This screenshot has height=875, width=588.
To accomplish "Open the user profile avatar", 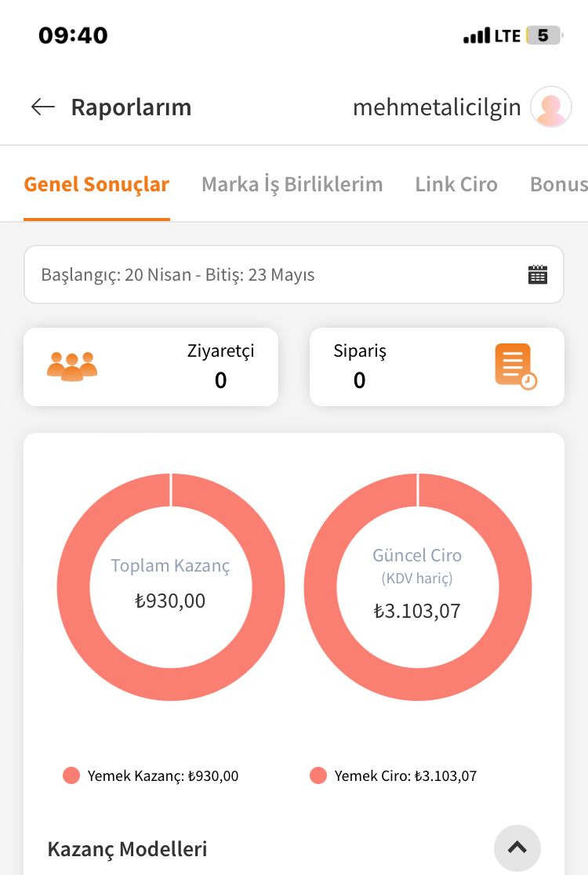I will (x=550, y=107).
